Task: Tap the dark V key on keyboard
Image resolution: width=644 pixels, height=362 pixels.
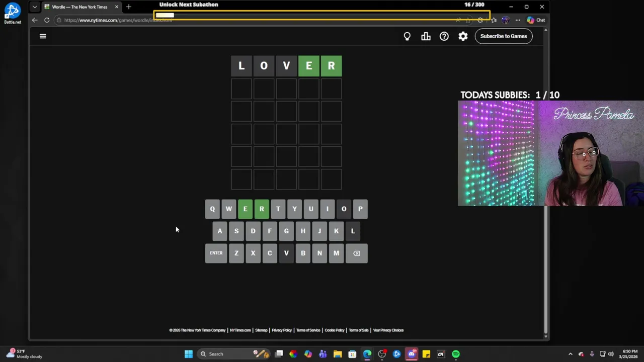Action: click(286, 253)
